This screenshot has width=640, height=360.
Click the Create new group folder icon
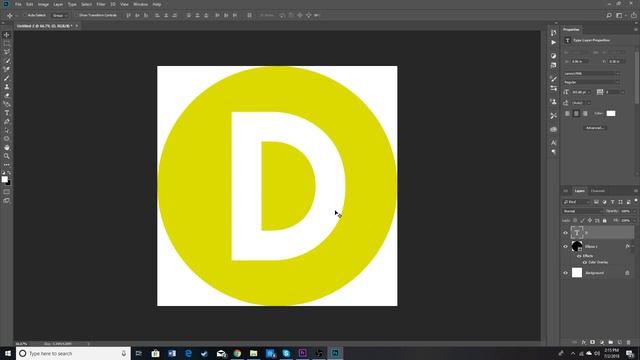click(x=611, y=342)
